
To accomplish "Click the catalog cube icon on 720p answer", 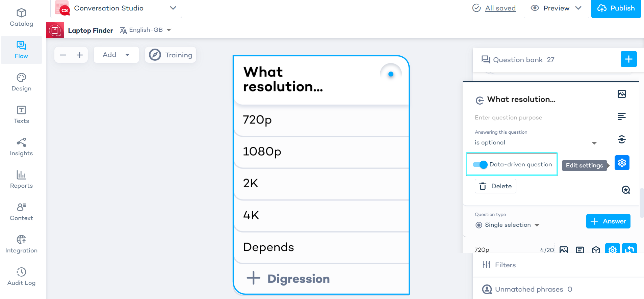I will click(595, 250).
